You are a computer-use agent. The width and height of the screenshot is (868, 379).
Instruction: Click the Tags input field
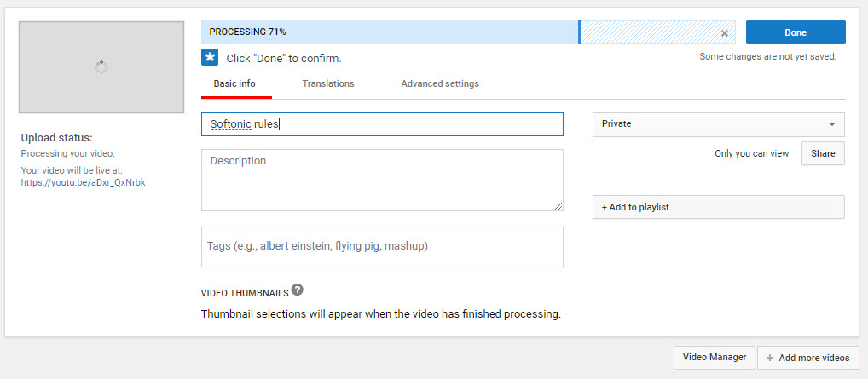(x=382, y=246)
